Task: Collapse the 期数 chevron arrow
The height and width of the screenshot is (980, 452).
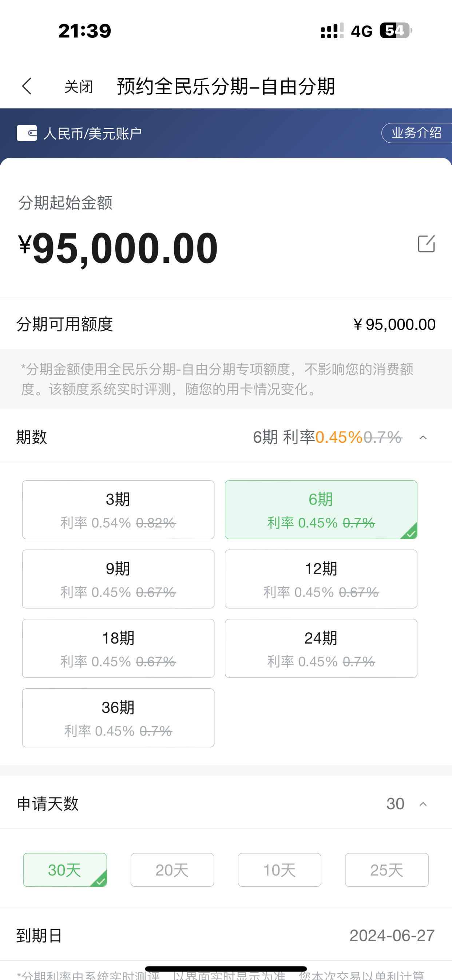Action: (x=423, y=438)
